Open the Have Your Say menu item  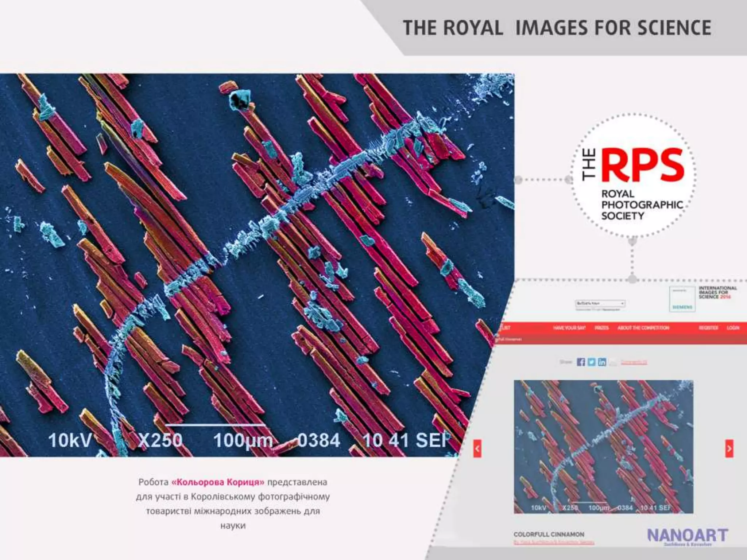[x=569, y=328]
